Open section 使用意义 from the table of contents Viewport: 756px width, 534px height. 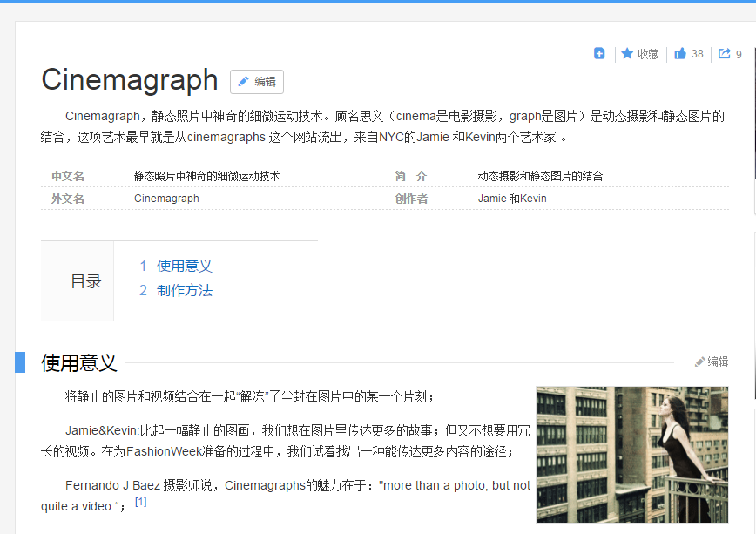click(x=186, y=266)
